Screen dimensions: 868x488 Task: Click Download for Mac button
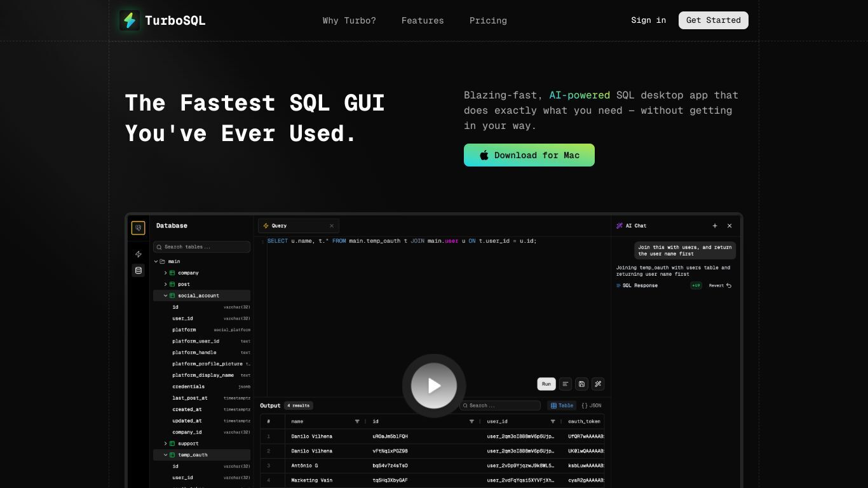[x=529, y=155]
